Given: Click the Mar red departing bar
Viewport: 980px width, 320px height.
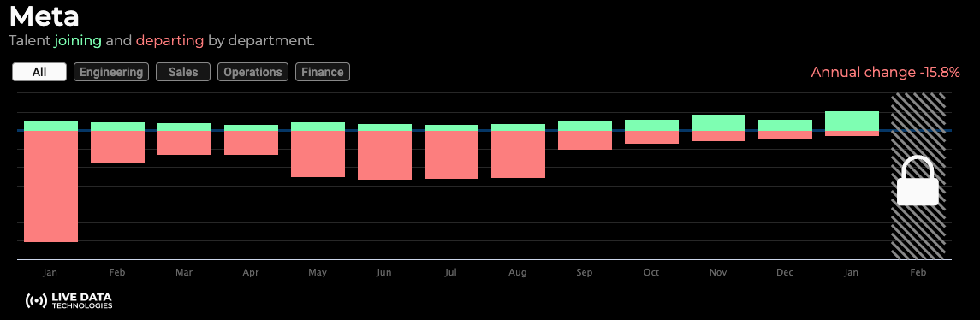Looking at the screenshot, I should [x=184, y=143].
